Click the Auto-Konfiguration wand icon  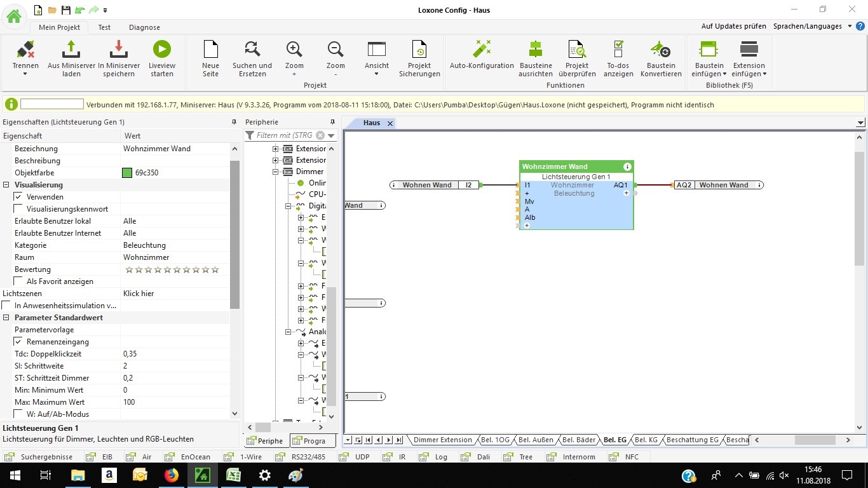[481, 50]
